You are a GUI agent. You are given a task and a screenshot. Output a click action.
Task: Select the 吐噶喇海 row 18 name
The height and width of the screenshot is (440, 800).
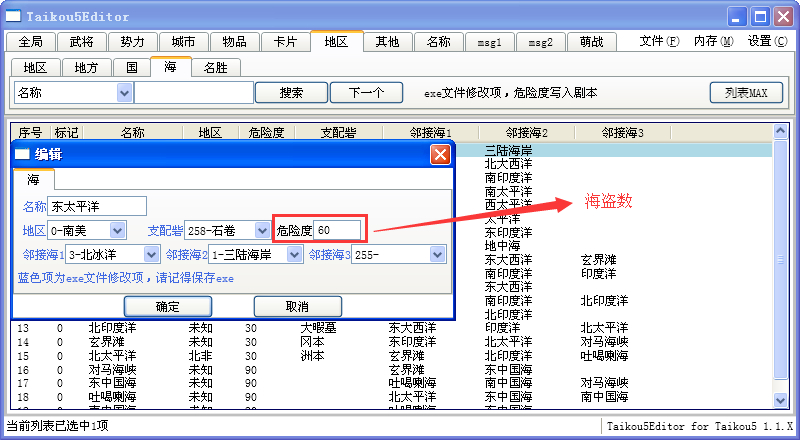tap(112, 397)
